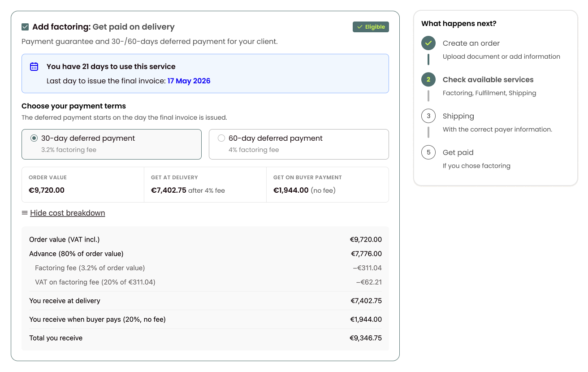Image resolution: width=588 pixels, height=372 pixels.
Task: Click the Eligible badge
Action: (371, 27)
